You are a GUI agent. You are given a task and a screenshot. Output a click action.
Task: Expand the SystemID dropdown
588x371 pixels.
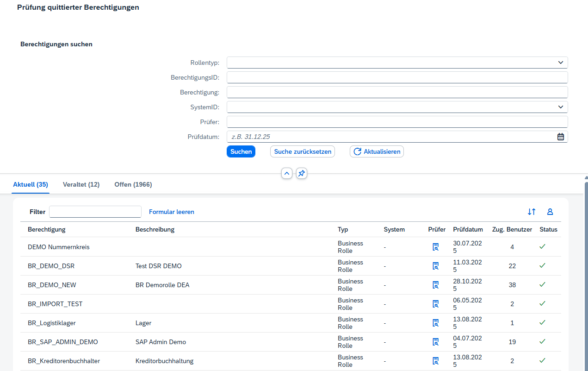[x=561, y=107]
